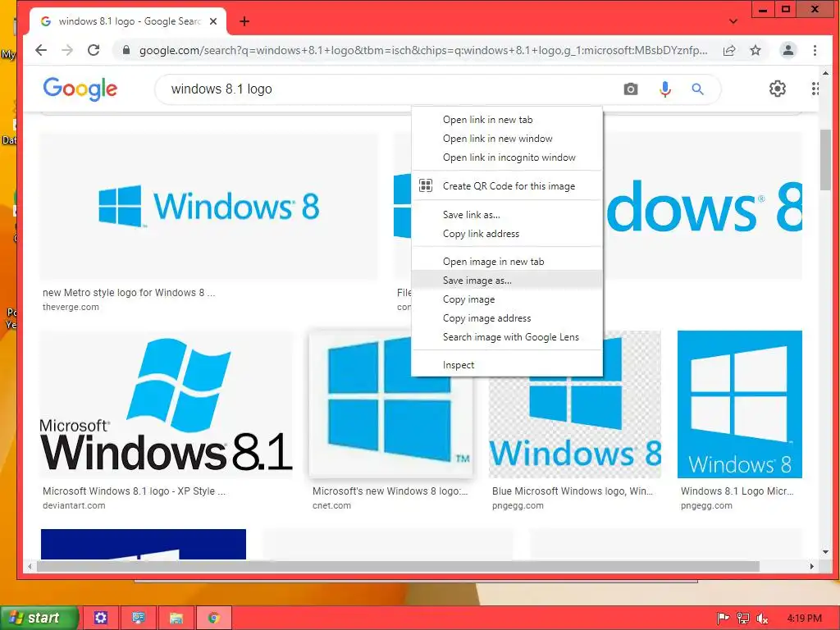Image resolution: width=840 pixels, height=630 pixels.
Task: Click the address bar URL
Action: [423, 50]
